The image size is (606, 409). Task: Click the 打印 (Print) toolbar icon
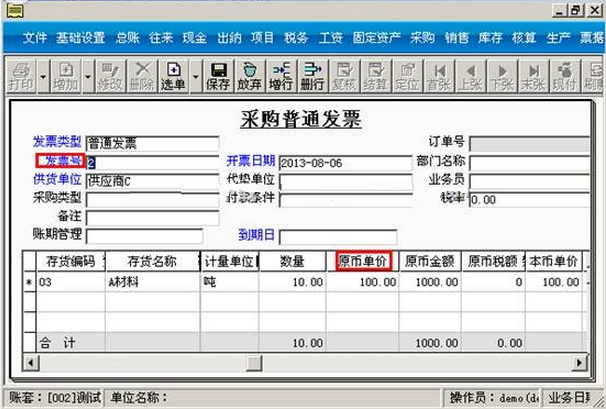20,76
